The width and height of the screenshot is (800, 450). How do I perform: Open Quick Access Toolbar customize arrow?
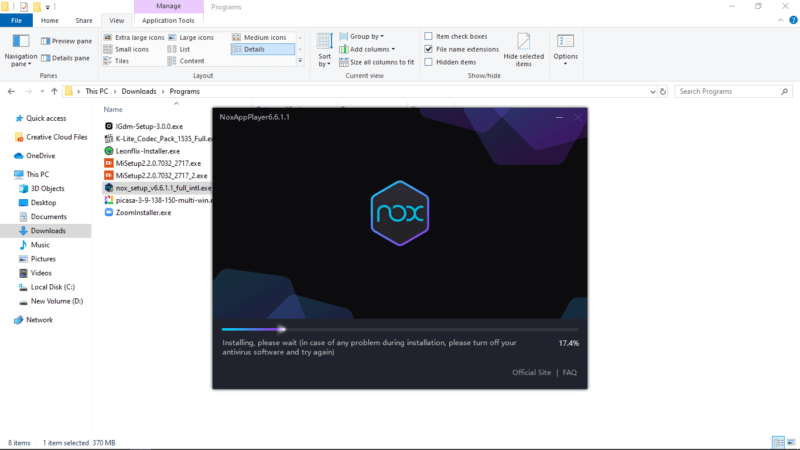47,7
